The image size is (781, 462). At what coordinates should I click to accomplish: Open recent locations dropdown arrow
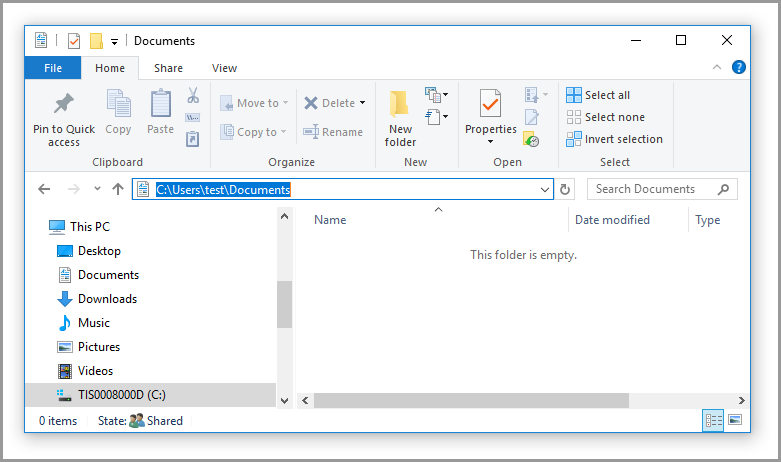(x=97, y=189)
